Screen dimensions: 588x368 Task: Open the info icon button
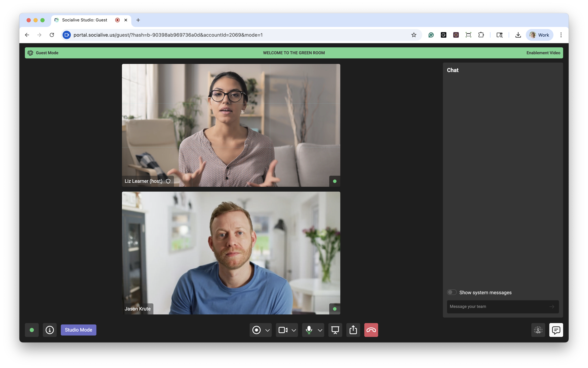[x=50, y=330]
